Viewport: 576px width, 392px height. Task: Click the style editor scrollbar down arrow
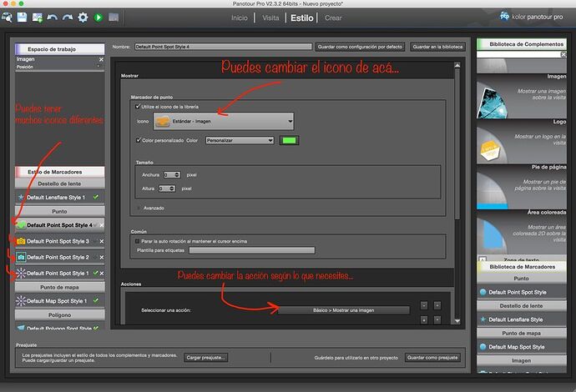(x=457, y=321)
